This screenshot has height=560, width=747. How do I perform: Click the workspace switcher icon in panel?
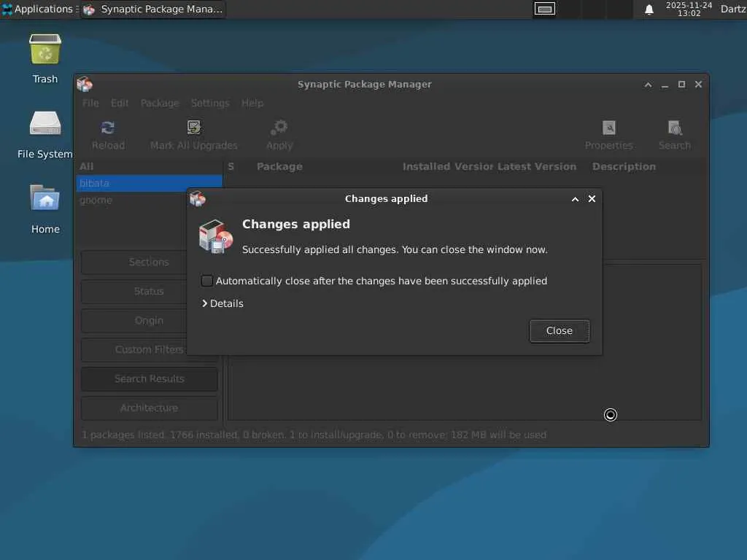[x=544, y=9]
